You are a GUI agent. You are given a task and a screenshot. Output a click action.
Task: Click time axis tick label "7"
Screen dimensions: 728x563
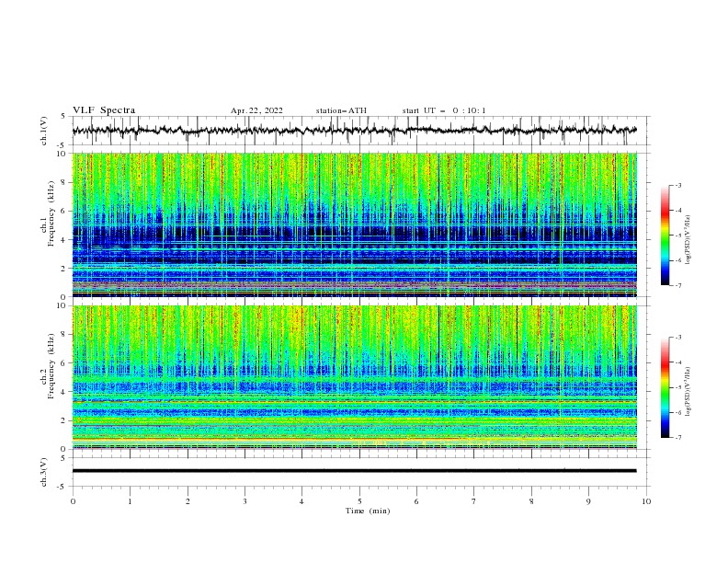coord(474,501)
